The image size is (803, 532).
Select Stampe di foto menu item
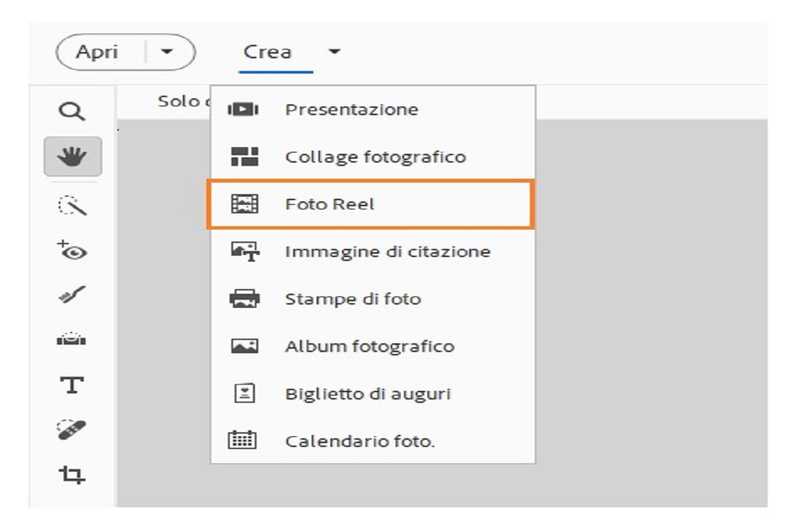tap(353, 298)
